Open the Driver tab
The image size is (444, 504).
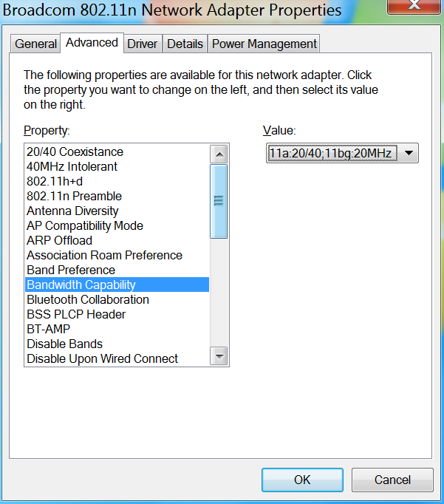143,44
